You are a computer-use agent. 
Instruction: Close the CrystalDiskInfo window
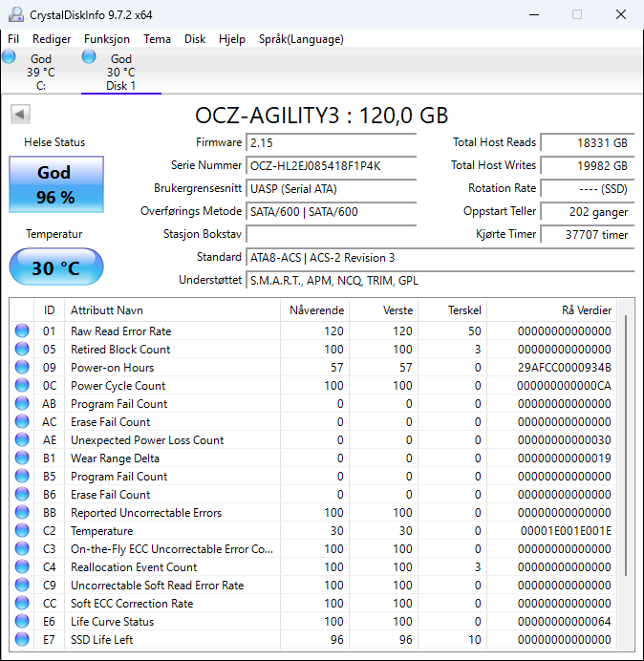point(621,14)
